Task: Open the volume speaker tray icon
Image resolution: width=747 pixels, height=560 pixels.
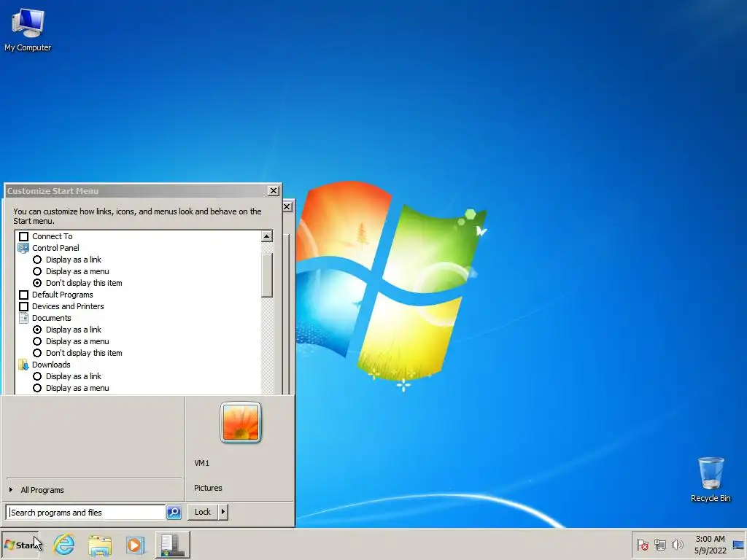Action: pyautogui.click(x=677, y=544)
